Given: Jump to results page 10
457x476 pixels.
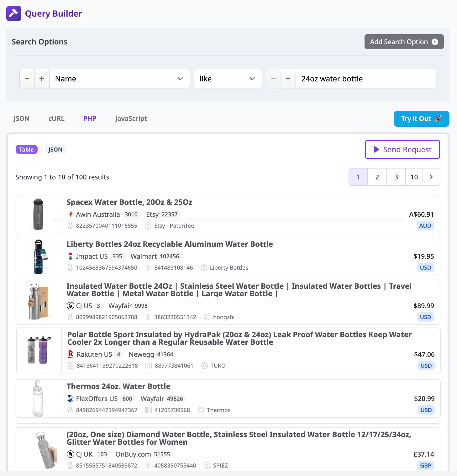Looking at the screenshot, I should [414, 177].
